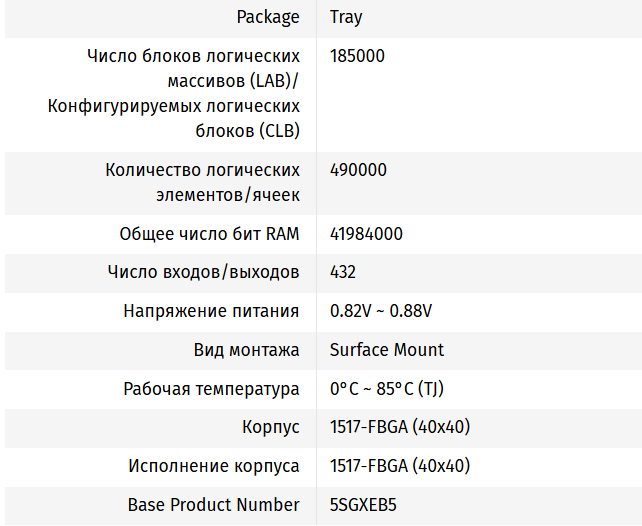The width and height of the screenshot is (642, 526).
Task: Click Общее число бит RAM label
Action: click(x=209, y=234)
